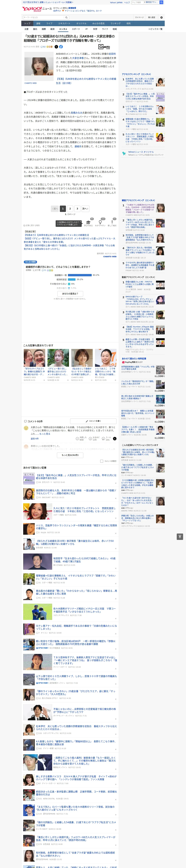Click the 92 comments bubble under headline
The height and width of the screenshot is (868, 186).
[43, 47]
